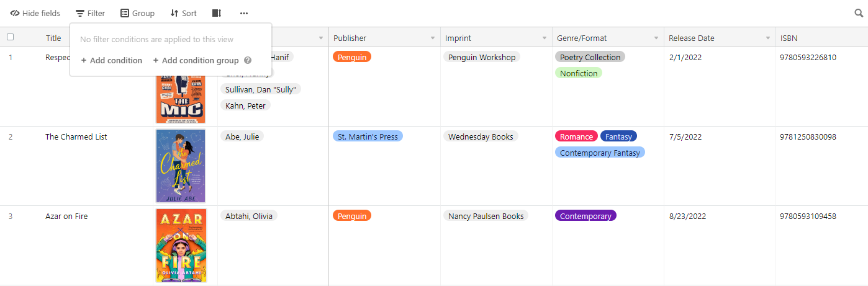Click Add condition in filter popup
Image resolution: width=868 pixels, height=286 pixels.
pyautogui.click(x=112, y=60)
